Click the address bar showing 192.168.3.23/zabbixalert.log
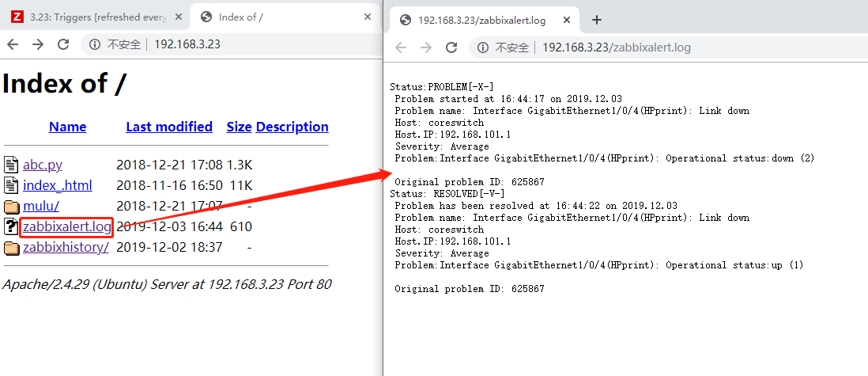 tap(667, 47)
